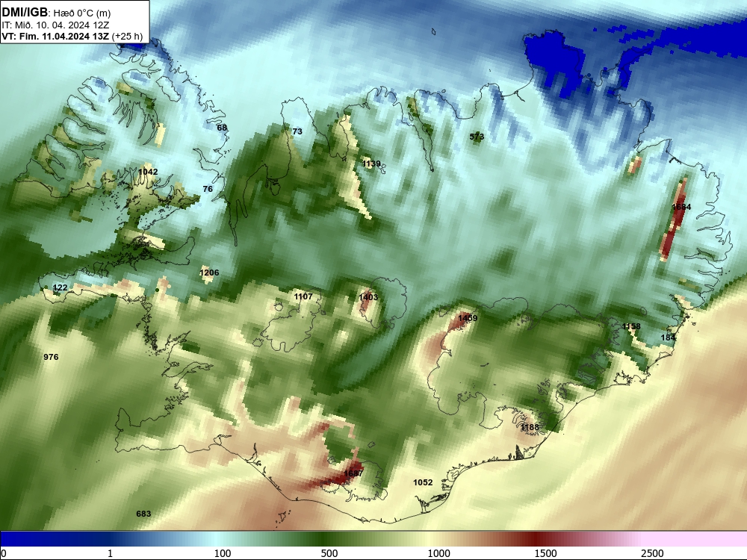Select the 1687 label on the south coast
Image resolution: width=747 pixels, height=560 pixels.
pyautogui.click(x=353, y=473)
